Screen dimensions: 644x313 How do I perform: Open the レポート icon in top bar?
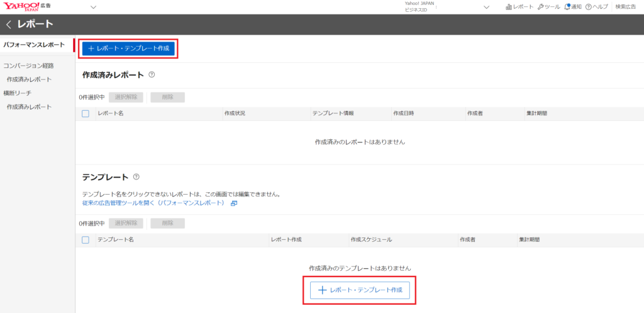pyautogui.click(x=519, y=7)
